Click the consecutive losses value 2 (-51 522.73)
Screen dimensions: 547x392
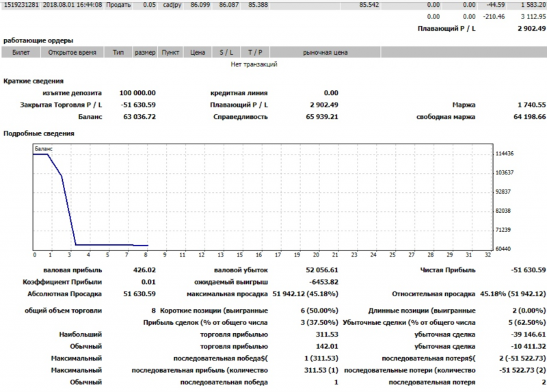pos(522,358)
